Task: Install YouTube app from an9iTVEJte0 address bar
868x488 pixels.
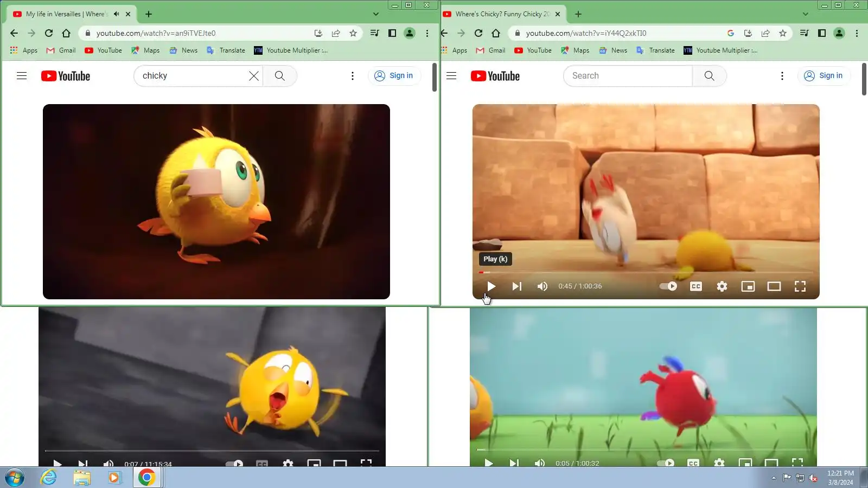Action: [x=318, y=33]
